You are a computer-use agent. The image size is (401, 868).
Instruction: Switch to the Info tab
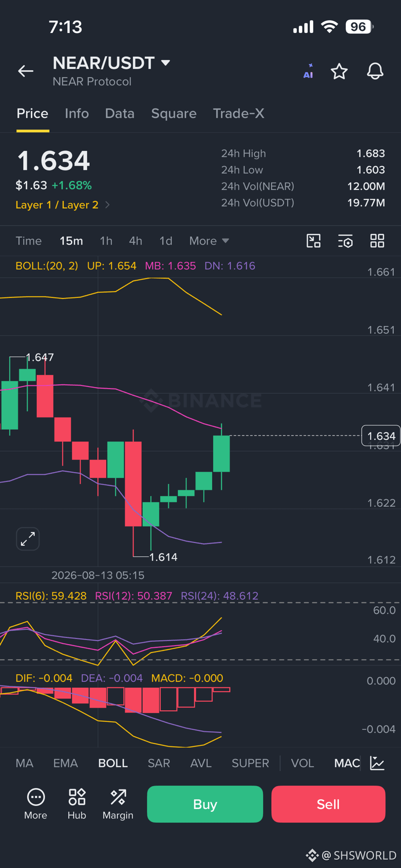(77, 113)
